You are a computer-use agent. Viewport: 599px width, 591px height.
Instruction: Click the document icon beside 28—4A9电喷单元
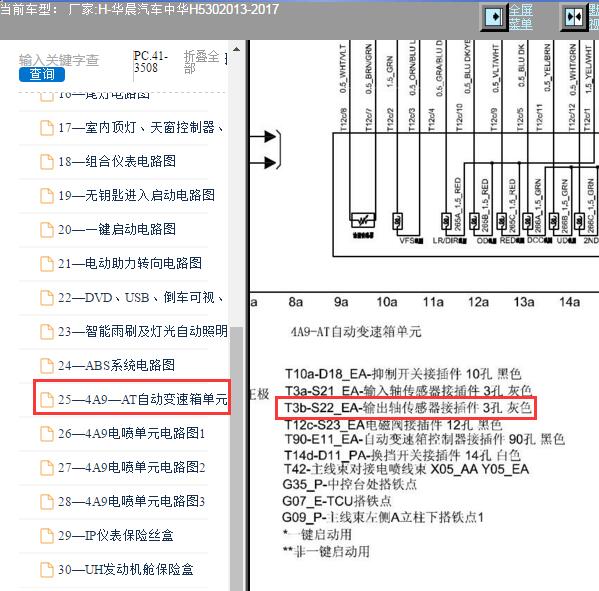click(x=47, y=502)
